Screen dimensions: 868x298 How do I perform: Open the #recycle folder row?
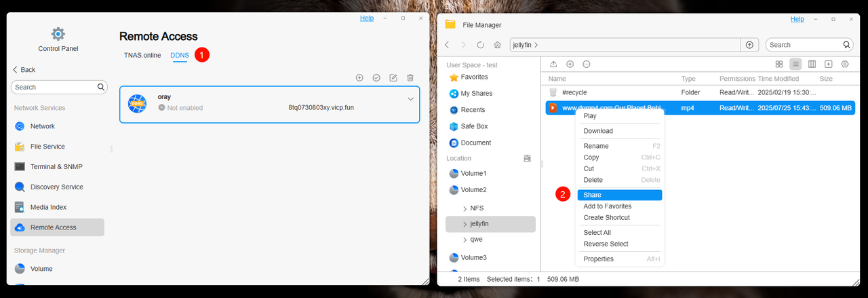(700, 92)
